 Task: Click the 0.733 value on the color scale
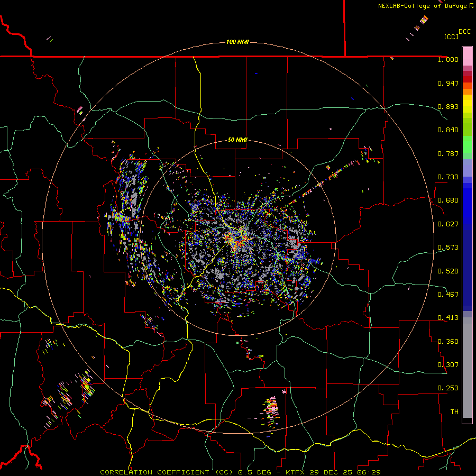(x=448, y=177)
